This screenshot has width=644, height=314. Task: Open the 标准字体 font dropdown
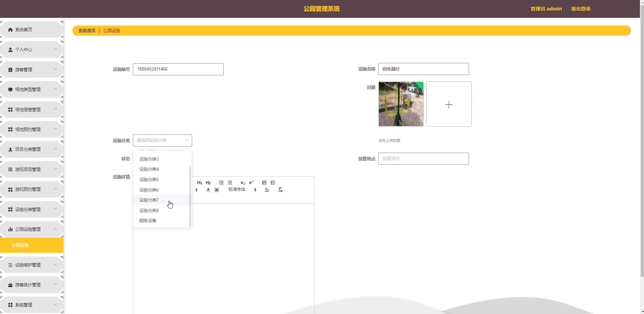[x=242, y=190]
